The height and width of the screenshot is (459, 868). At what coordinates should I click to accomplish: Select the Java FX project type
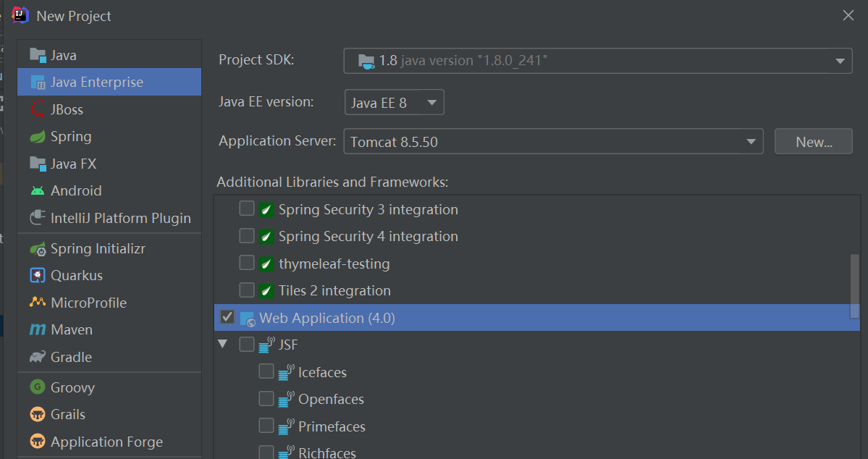109,164
